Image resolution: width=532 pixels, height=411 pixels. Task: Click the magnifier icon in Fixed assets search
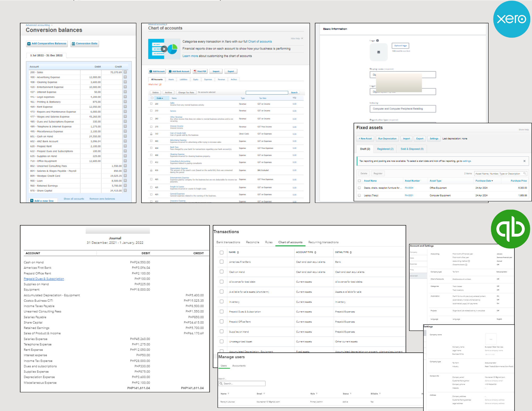click(525, 173)
